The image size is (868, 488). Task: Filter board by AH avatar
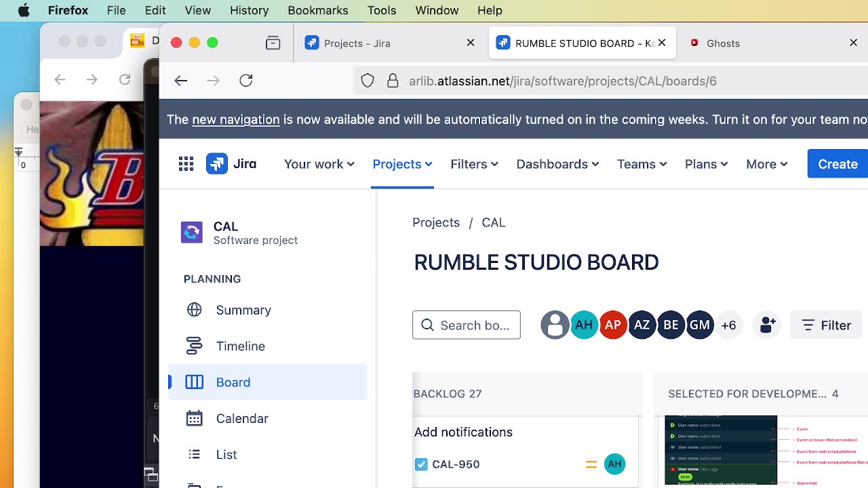pyautogui.click(x=584, y=325)
